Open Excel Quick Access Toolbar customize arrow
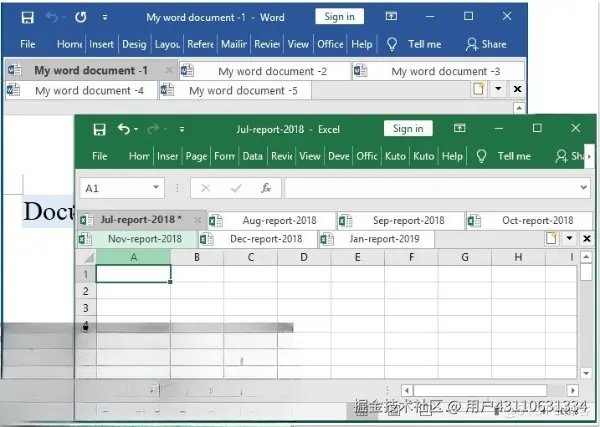The width and height of the screenshot is (600, 427). 182,129
